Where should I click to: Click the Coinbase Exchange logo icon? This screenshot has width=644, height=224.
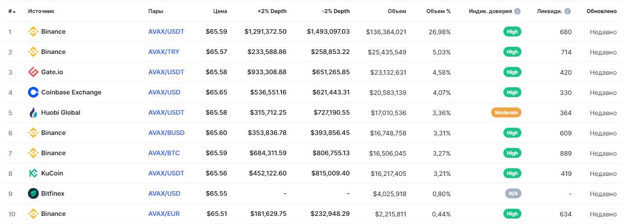tap(33, 92)
